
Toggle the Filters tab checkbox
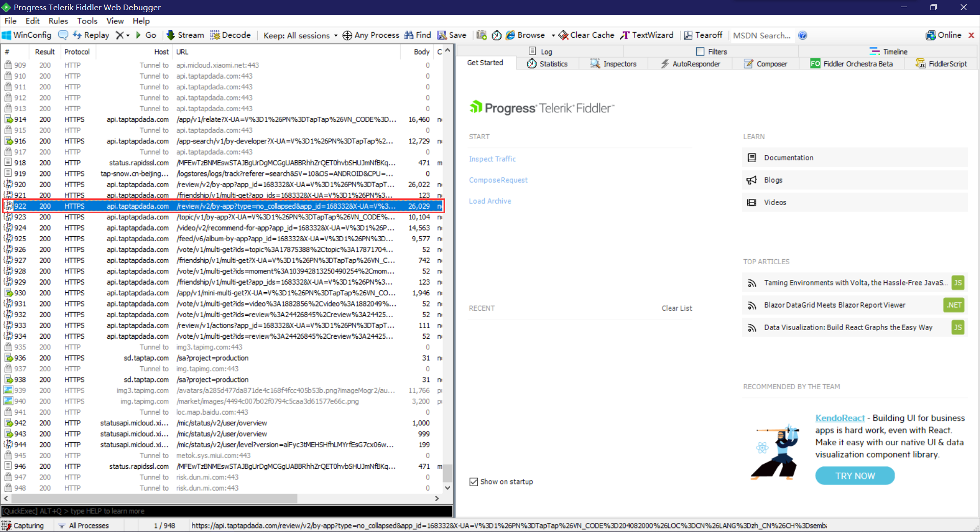click(700, 52)
